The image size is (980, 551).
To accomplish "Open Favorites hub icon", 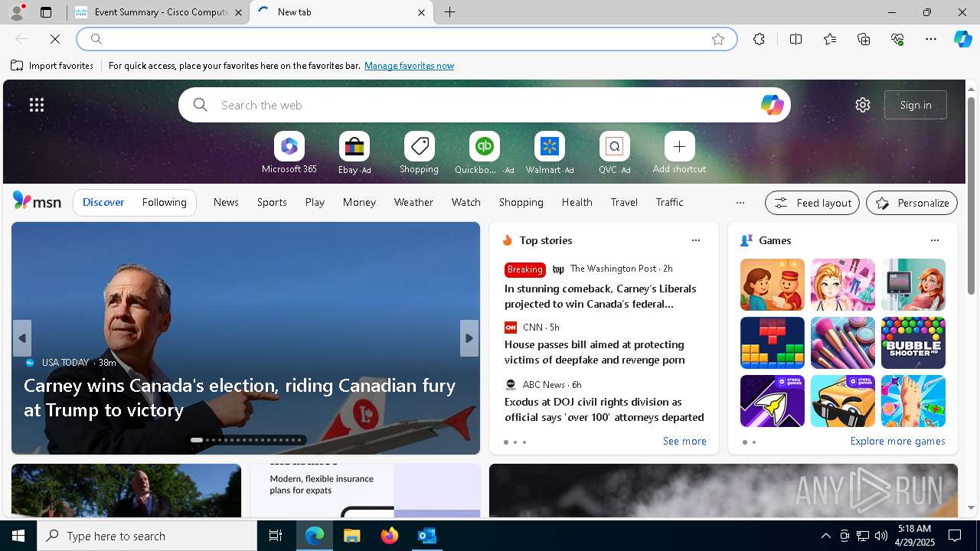I will pyautogui.click(x=830, y=39).
